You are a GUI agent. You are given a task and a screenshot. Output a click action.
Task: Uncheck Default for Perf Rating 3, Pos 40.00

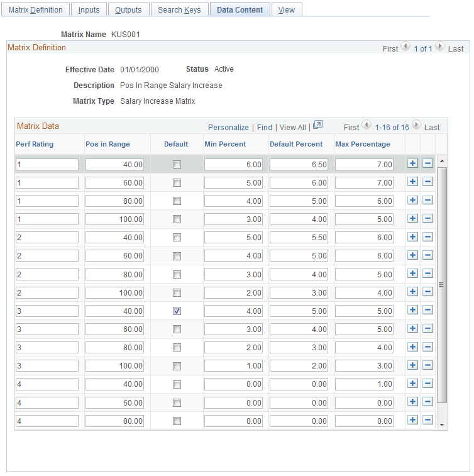coord(177,311)
